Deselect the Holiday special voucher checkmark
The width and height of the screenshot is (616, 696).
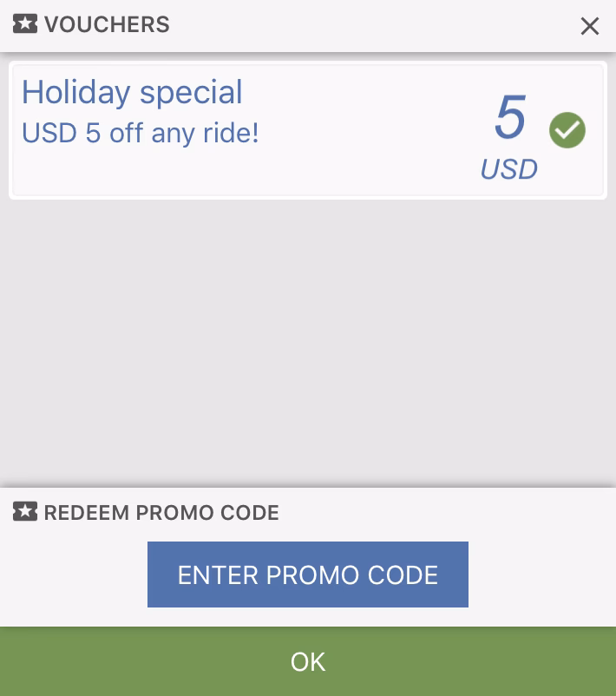point(567,130)
